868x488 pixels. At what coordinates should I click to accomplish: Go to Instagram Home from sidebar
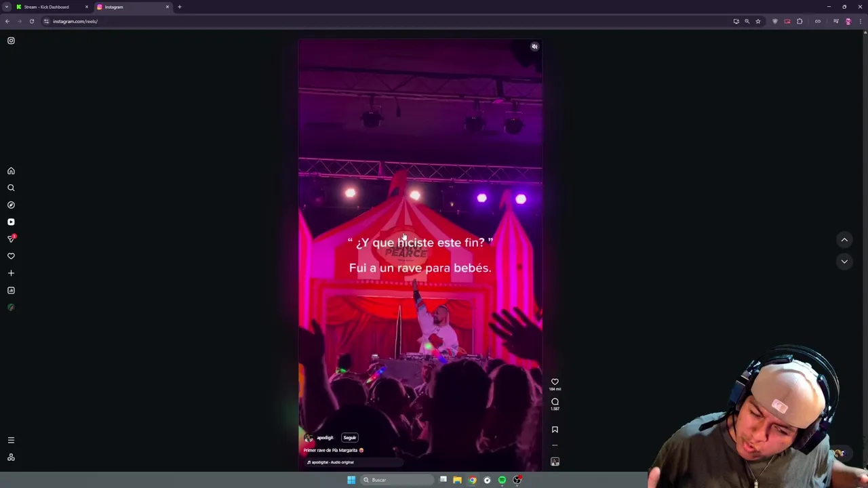tap(11, 171)
